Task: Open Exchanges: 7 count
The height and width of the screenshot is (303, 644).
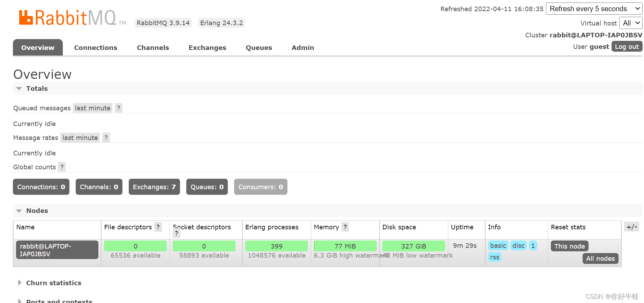Action: (x=154, y=187)
